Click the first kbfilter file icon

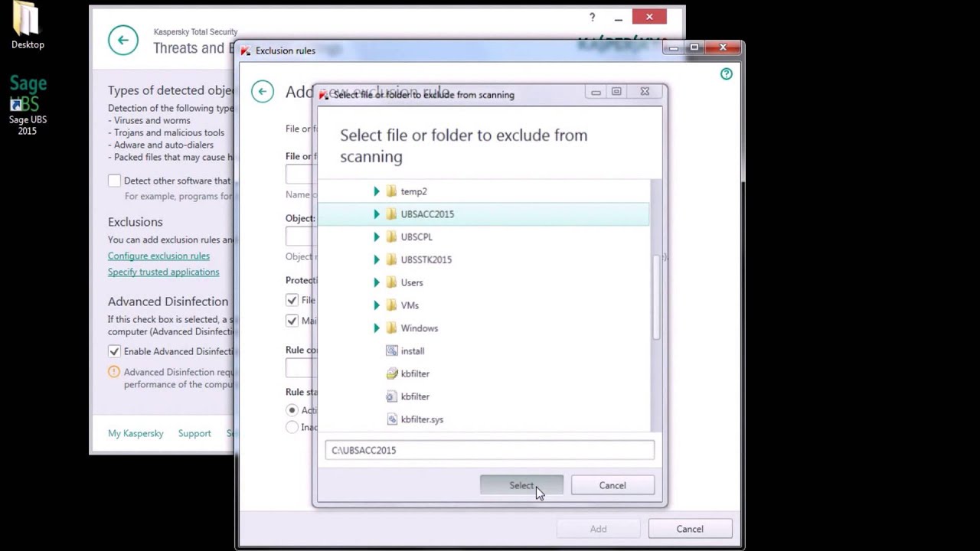(391, 373)
